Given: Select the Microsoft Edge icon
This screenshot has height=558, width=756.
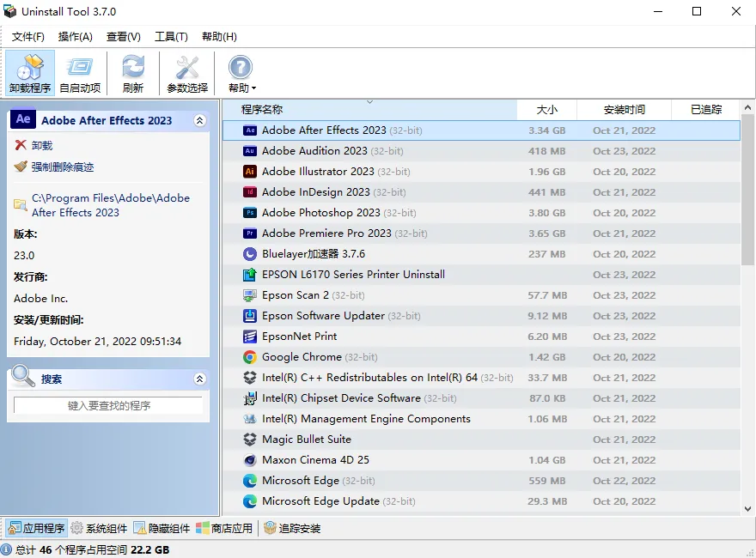Looking at the screenshot, I should (250, 481).
